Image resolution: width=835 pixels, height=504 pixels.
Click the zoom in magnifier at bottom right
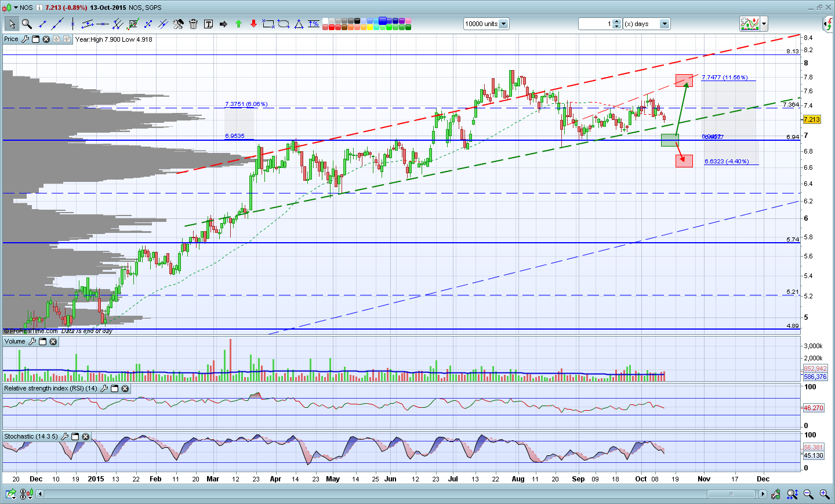click(x=824, y=494)
